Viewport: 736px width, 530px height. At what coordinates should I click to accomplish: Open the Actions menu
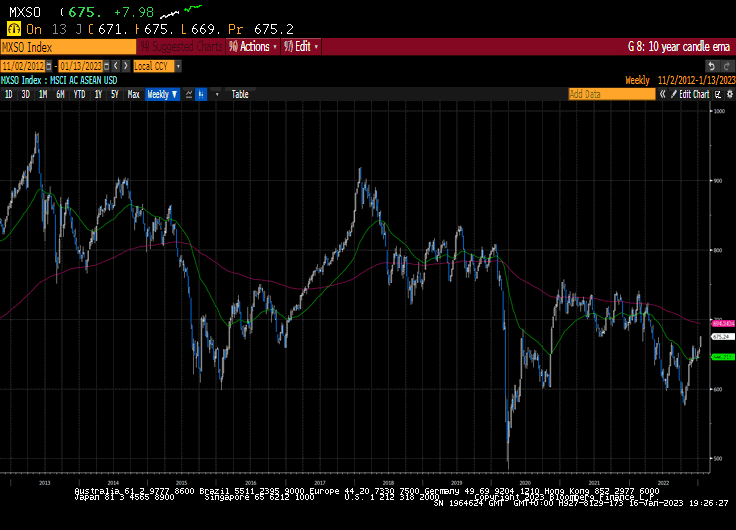[x=253, y=46]
